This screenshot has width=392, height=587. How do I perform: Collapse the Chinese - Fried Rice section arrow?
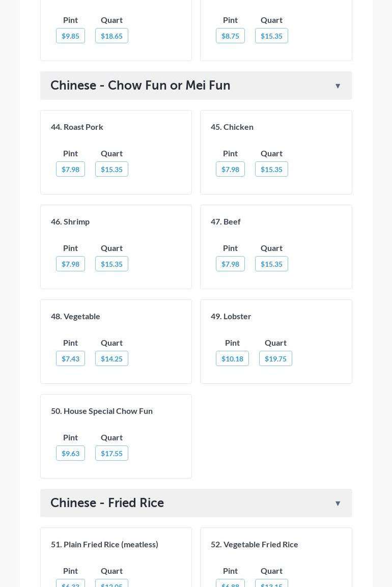(338, 504)
